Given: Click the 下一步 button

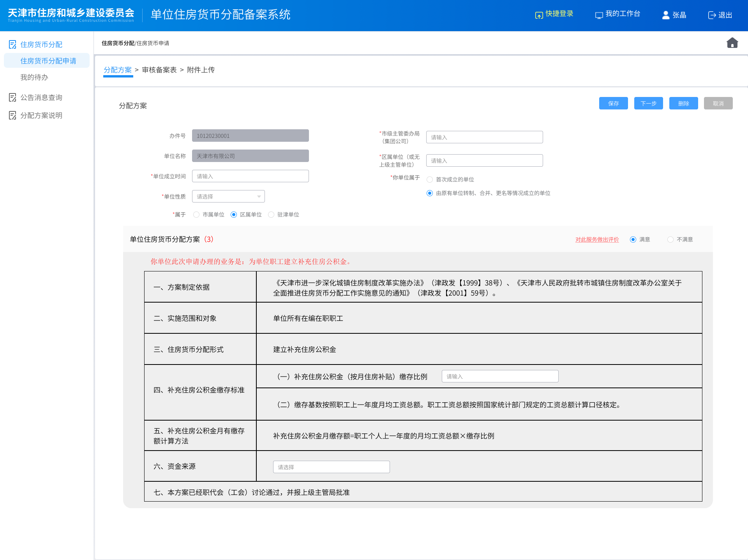Looking at the screenshot, I should point(649,103).
